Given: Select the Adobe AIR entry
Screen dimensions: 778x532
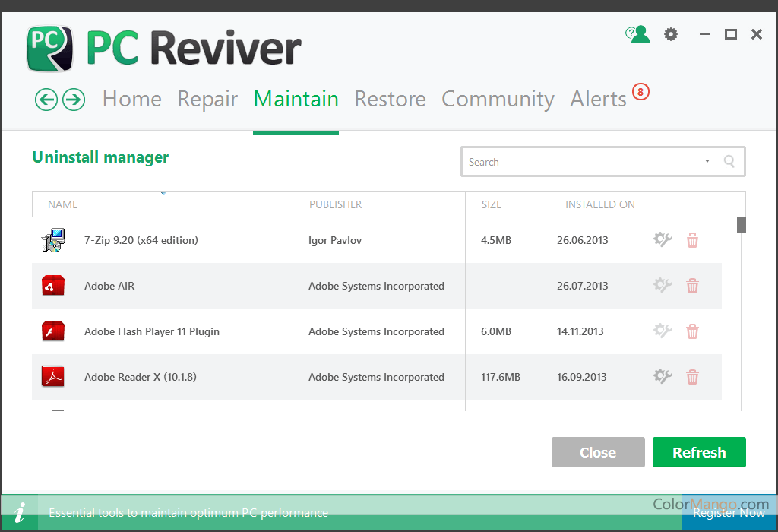Looking at the screenshot, I should [377, 286].
